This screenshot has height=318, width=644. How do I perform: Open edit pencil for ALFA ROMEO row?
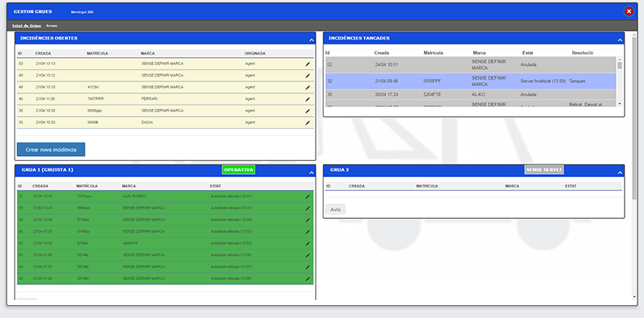[x=308, y=196]
